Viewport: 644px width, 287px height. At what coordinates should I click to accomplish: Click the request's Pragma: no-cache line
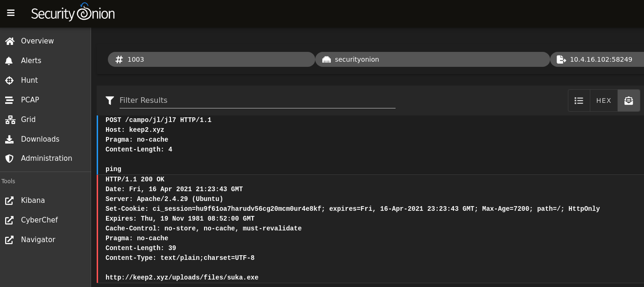click(137, 140)
